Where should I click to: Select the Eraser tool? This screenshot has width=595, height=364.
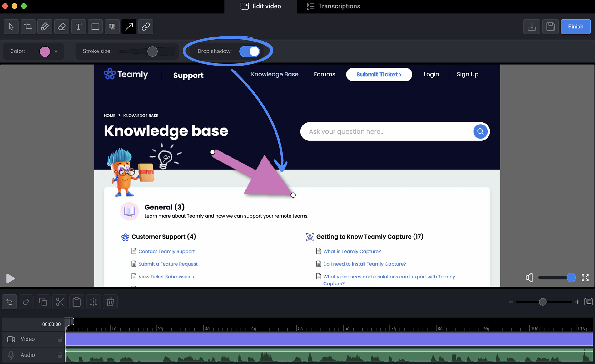click(62, 27)
